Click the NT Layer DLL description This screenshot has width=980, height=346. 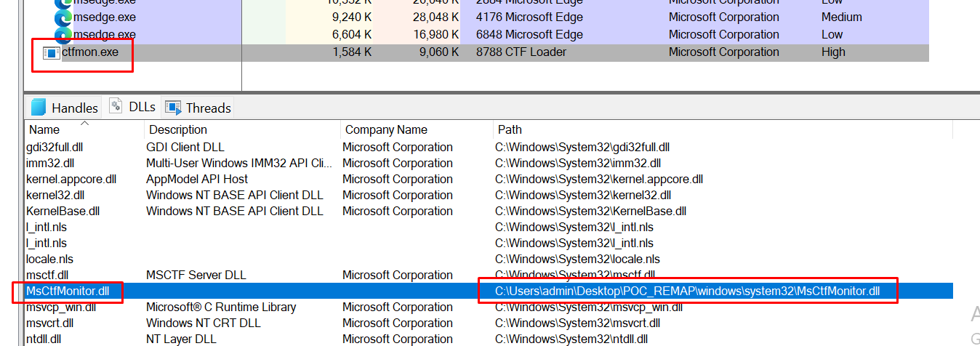(181, 339)
